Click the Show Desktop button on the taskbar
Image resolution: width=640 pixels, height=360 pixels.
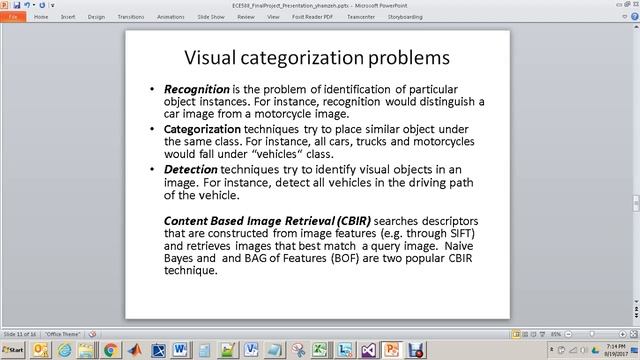635,350
